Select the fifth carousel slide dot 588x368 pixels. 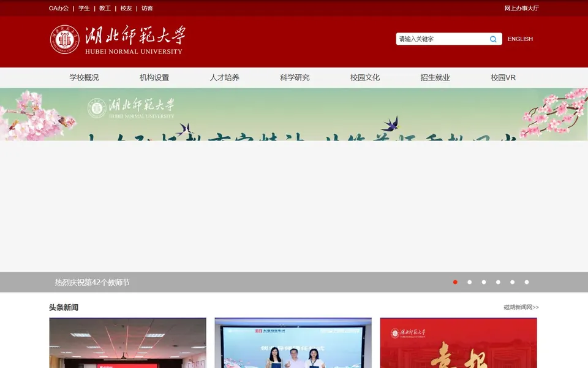pyautogui.click(x=512, y=282)
